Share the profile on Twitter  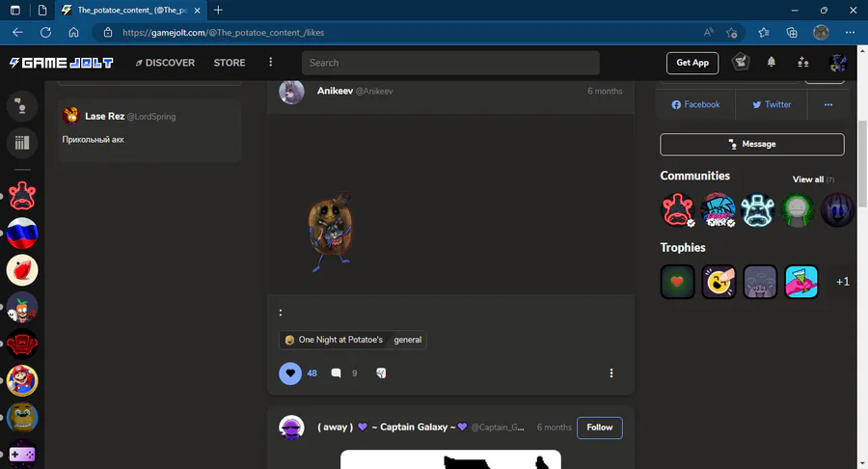pyautogui.click(x=772, y=104)
